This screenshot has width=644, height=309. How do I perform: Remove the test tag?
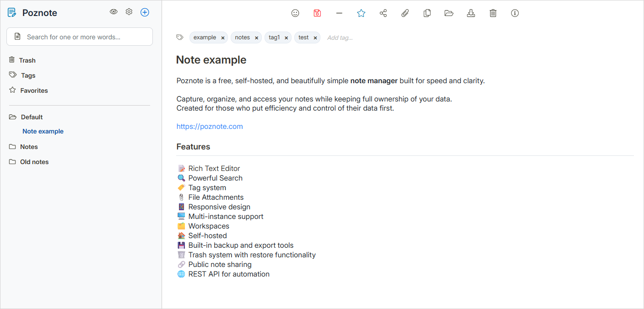point(315,37)
